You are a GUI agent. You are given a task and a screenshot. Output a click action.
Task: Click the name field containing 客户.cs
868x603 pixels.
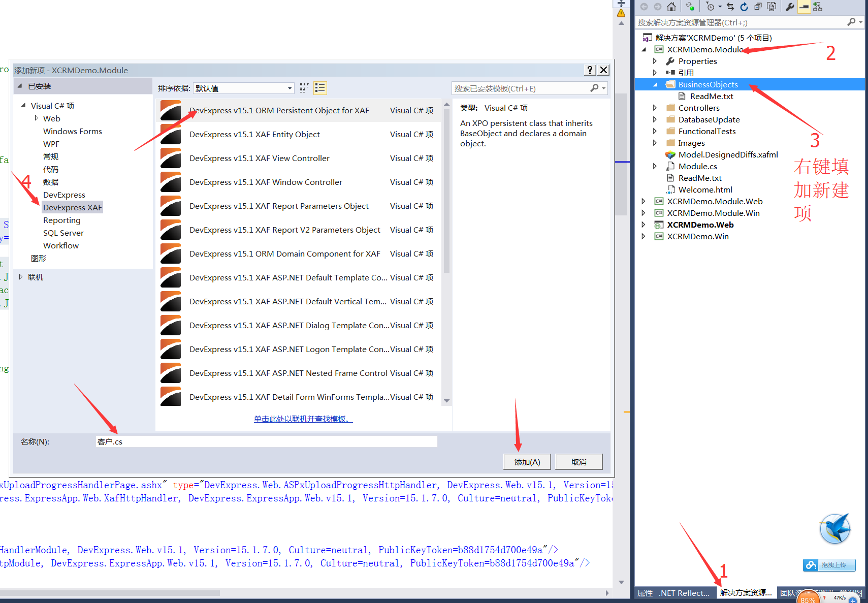click(266, 441)
